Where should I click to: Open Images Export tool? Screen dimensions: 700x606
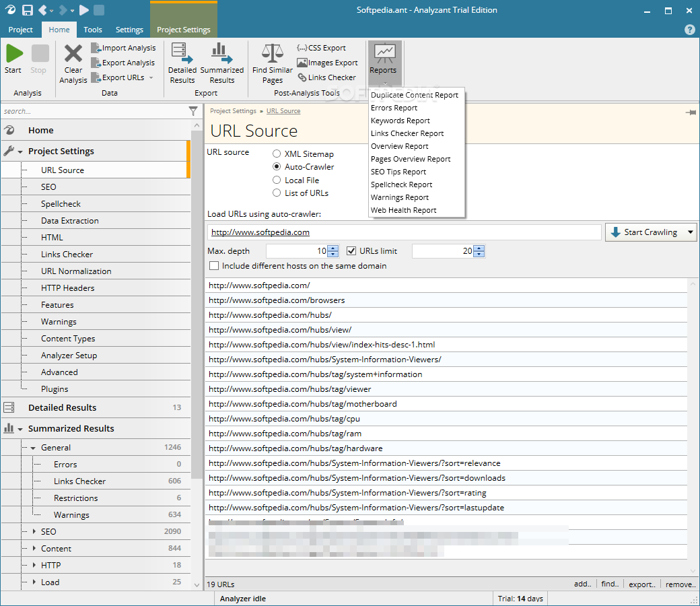click(327, 63)
